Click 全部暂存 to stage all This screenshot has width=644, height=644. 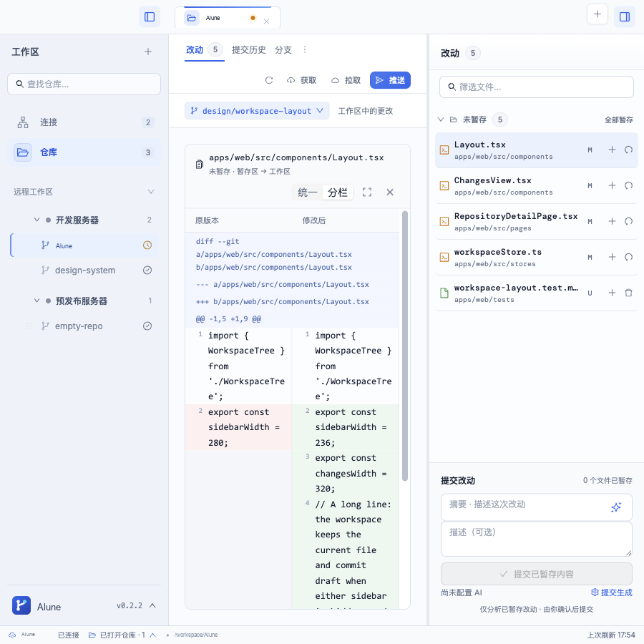(x=618, y=120)
